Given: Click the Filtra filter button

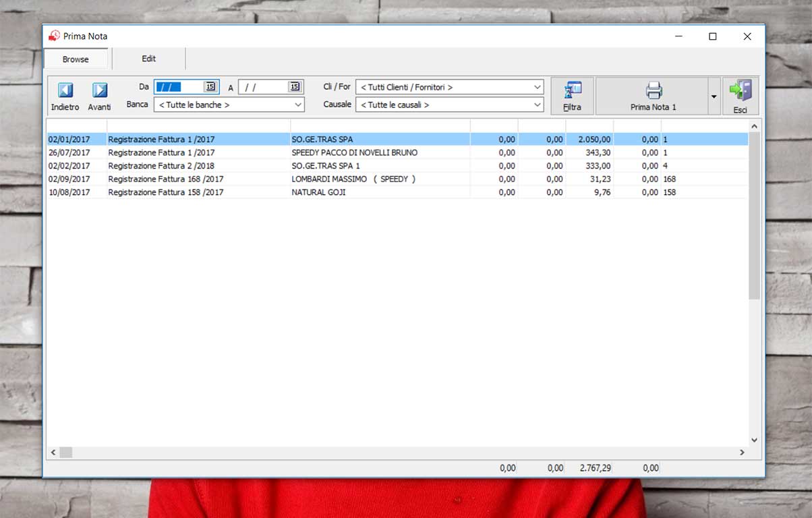Looking at the screenshot, I should pos(572,96).
